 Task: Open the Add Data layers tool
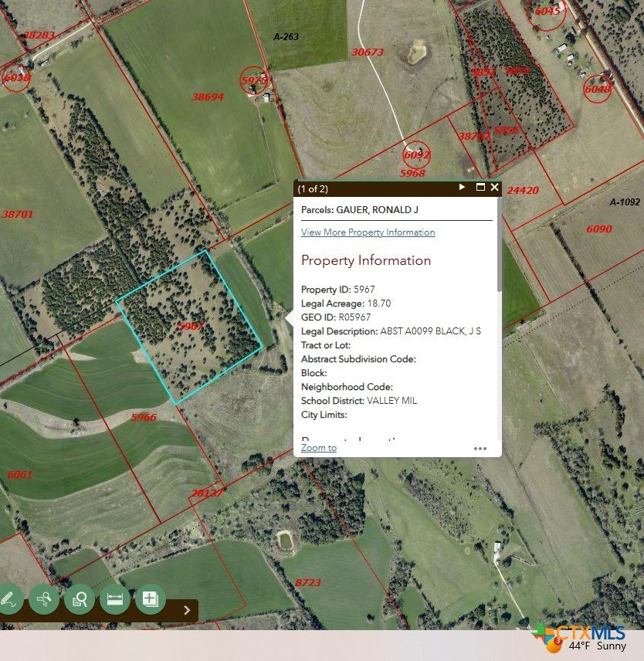(151, 598)
